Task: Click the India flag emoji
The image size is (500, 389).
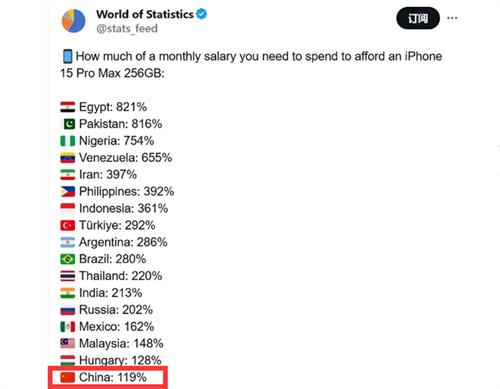Action: (x=68, y=293)
